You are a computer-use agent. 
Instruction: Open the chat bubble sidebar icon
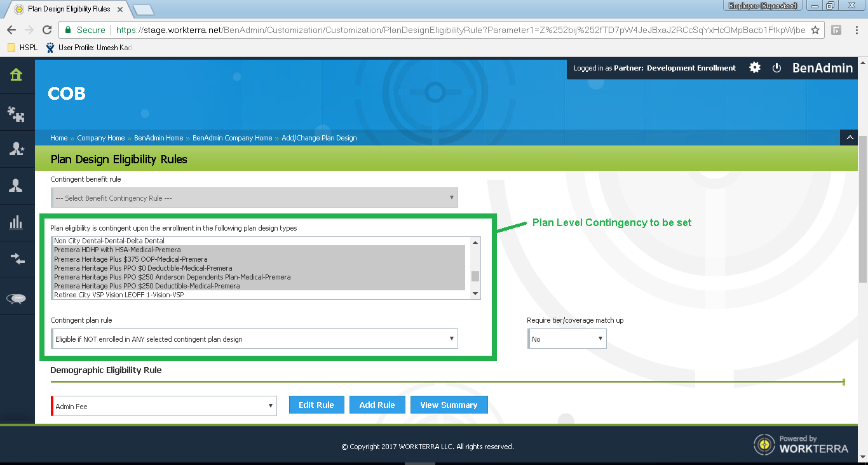coord(17,299)
